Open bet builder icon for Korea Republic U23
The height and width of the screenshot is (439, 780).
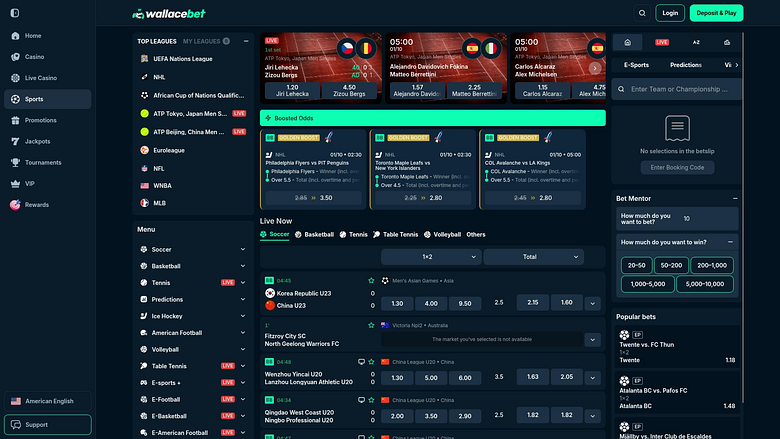pos(269,280)
